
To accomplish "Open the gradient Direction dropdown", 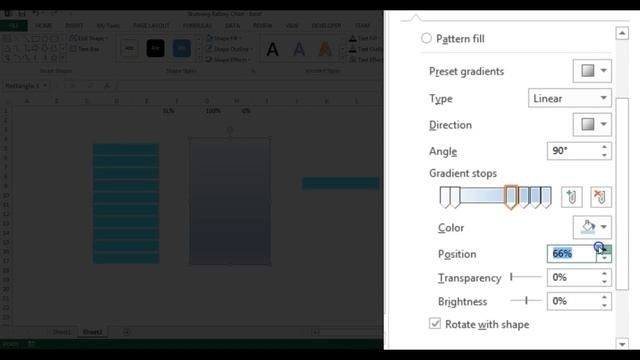I will click(592, 124).
